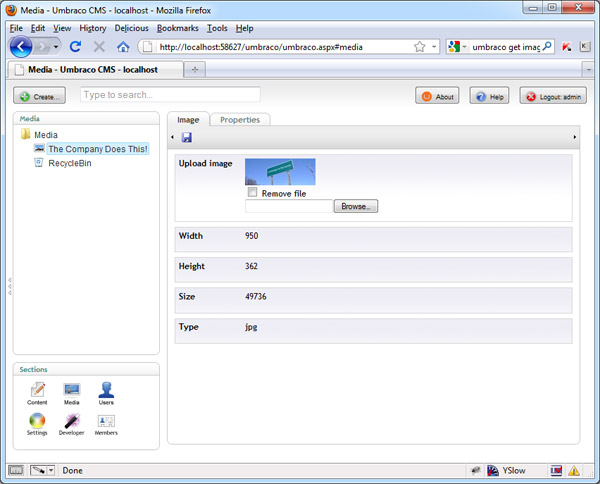Switch to the Image tab
Screen dimensions: 600x484
point(188,120)
